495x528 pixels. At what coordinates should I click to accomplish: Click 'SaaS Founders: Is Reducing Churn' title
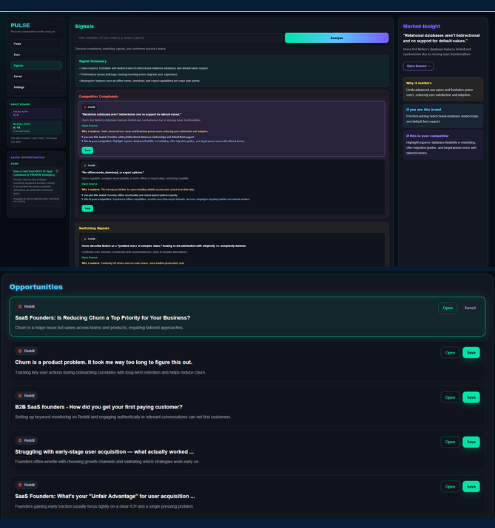[x=102, y=318]
